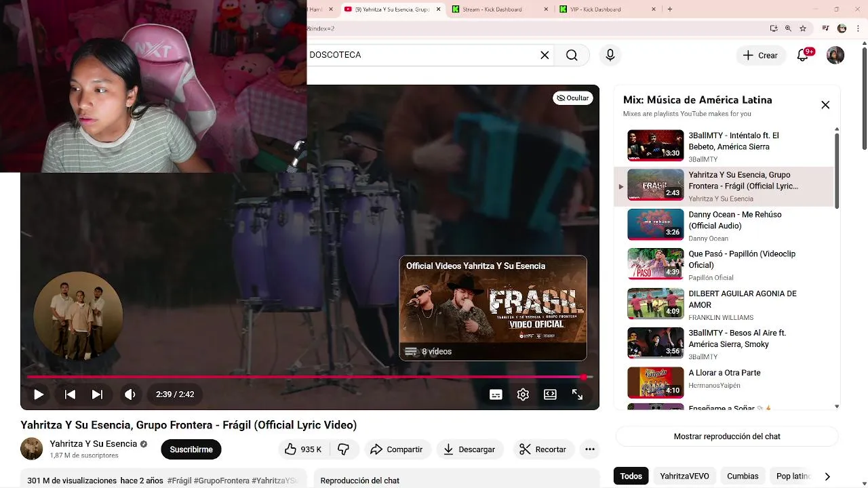Screen dimensions: 868x488
Task: Click Suscribirme button
Action: (191, 449)
